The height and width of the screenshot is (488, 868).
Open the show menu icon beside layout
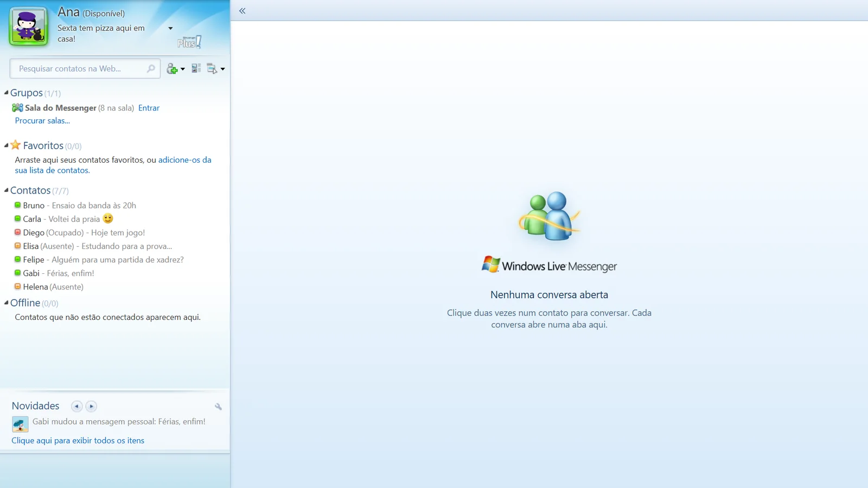[215, 69]
